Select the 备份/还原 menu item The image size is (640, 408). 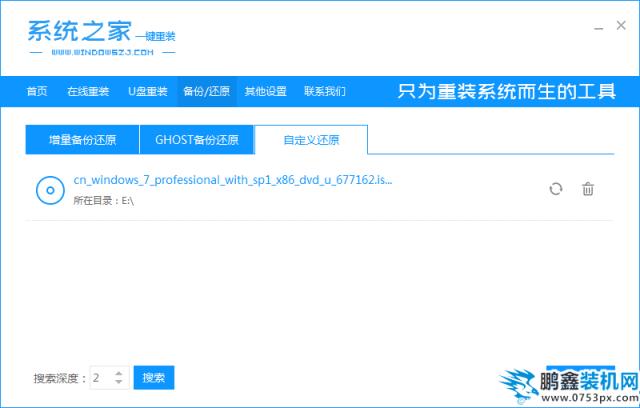click(207, 91)
